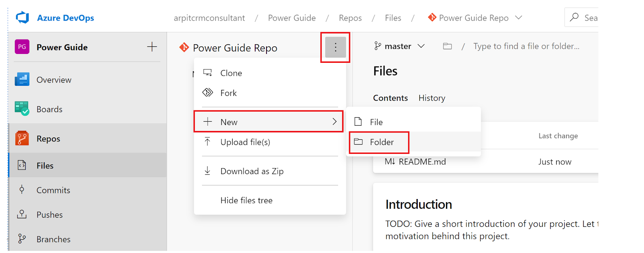Click the Boards sidebar icon
Screen dimensions: 644x253
tap(22, 109)
